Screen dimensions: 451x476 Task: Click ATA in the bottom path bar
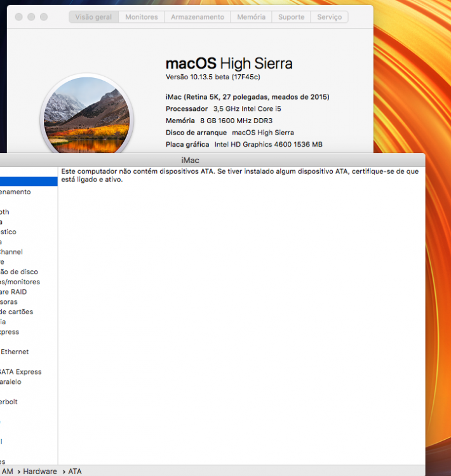75,472
